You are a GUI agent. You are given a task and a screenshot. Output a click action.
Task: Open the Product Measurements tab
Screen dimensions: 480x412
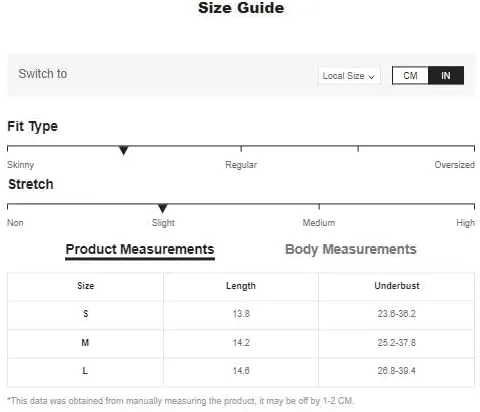140,250
